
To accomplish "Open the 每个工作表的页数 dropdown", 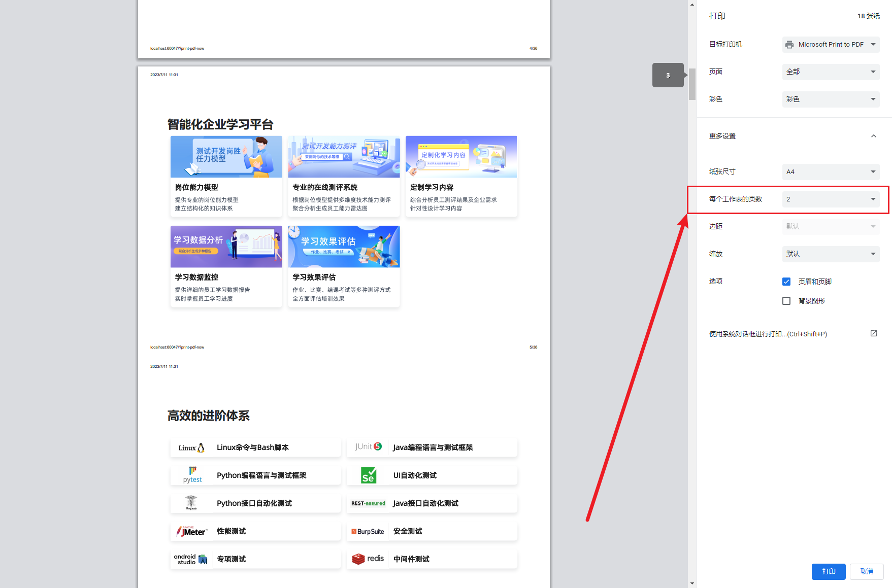I will [x=831, y=199].
